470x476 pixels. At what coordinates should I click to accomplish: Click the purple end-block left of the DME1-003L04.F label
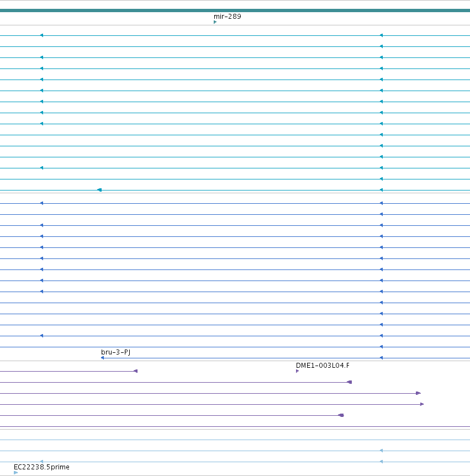[x=136, y=371]
